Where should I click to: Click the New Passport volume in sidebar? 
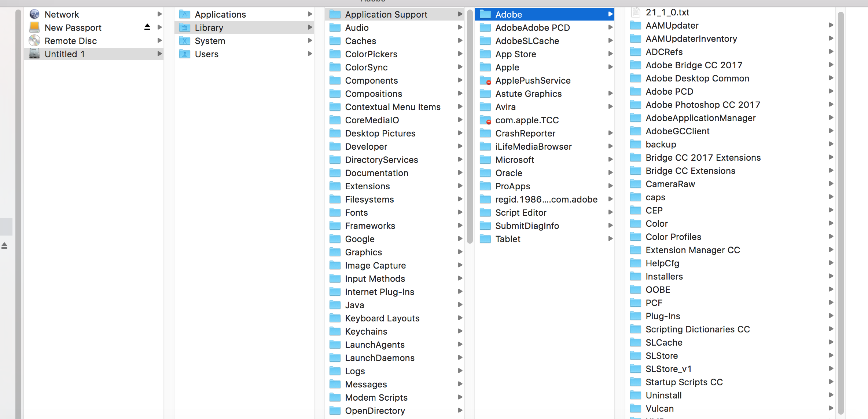[73, 27]
